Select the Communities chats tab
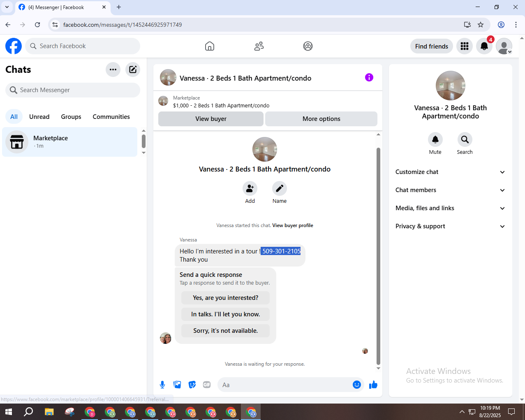This screenshot has width=525, height=420. coord(111,117)
